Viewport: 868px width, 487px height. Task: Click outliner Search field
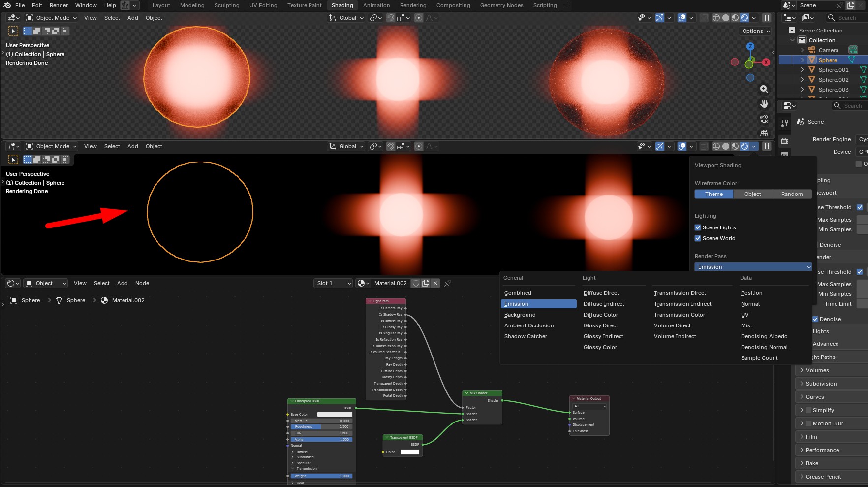[847, 18]
